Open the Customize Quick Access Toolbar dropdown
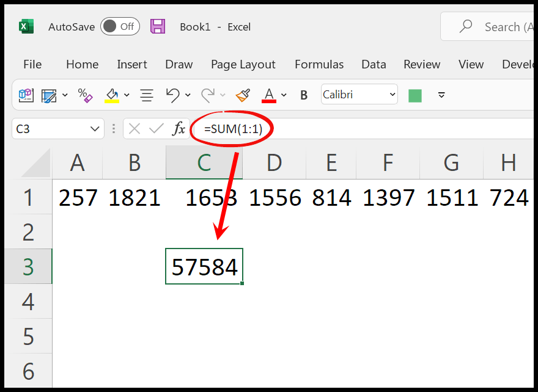The height and width of the screenshot is (392, 538). (441, 95)
